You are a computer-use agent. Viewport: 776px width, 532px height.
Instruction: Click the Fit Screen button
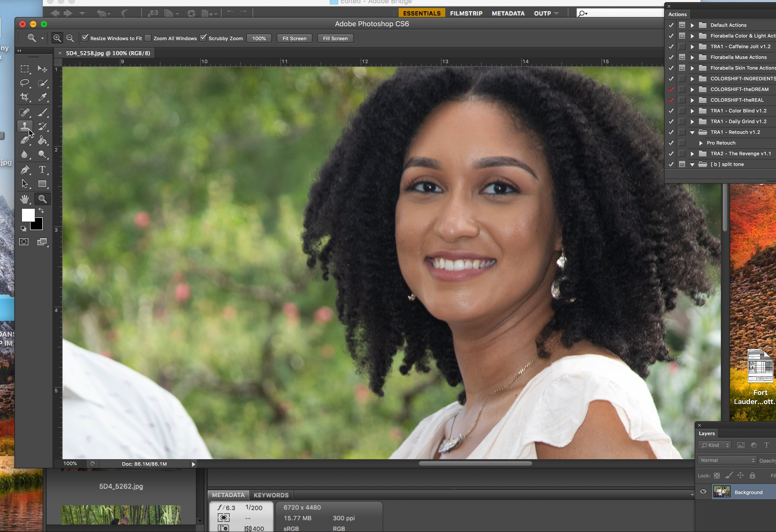[295, 39]
